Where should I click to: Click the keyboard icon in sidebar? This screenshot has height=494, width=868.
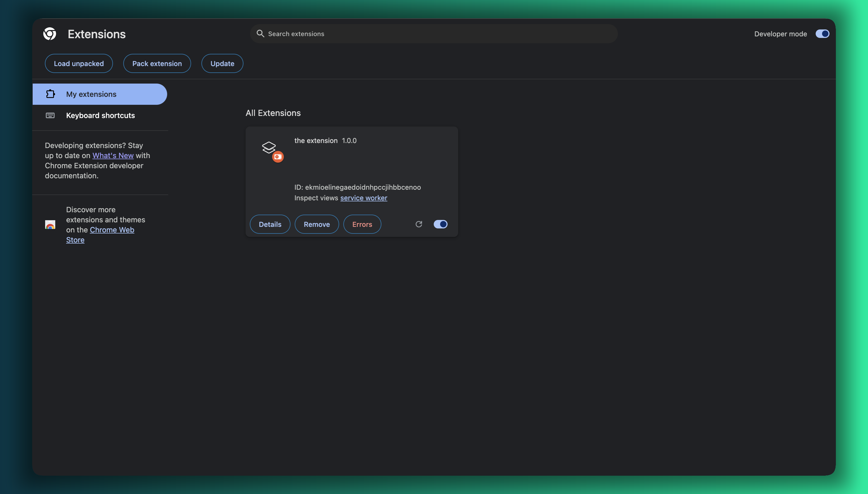pyautogui.click(x=50, y=115)
